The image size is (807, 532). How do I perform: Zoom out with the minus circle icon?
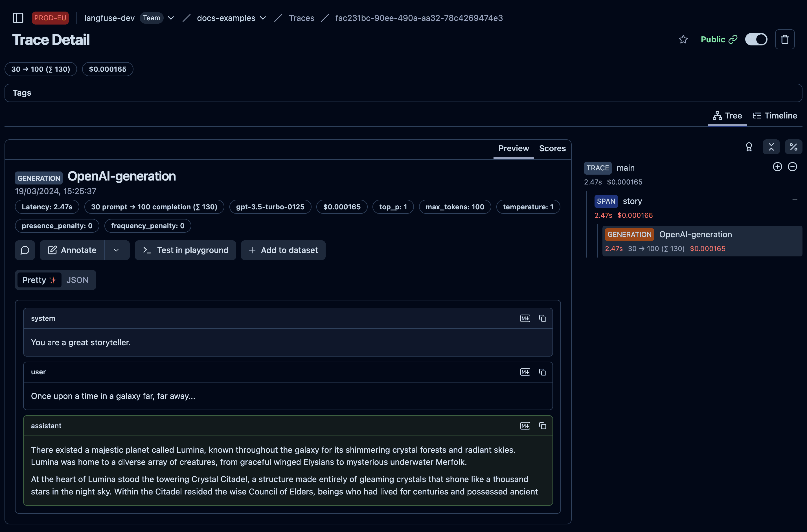coord(793,166)
